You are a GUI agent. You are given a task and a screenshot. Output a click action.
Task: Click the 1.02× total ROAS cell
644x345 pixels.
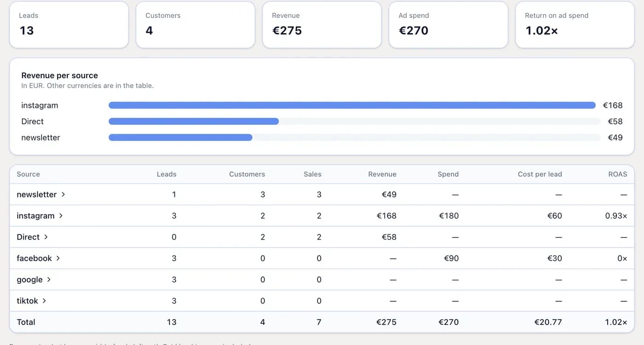[x=616, y=322]
